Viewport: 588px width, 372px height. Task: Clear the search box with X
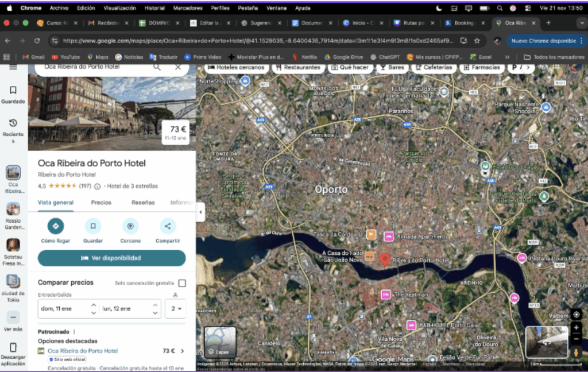pos(178,67)
